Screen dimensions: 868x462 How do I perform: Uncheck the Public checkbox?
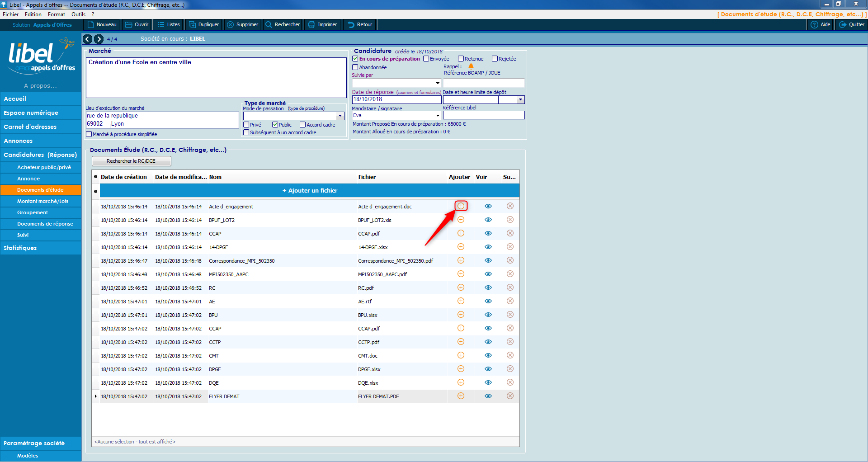(275, 125)
